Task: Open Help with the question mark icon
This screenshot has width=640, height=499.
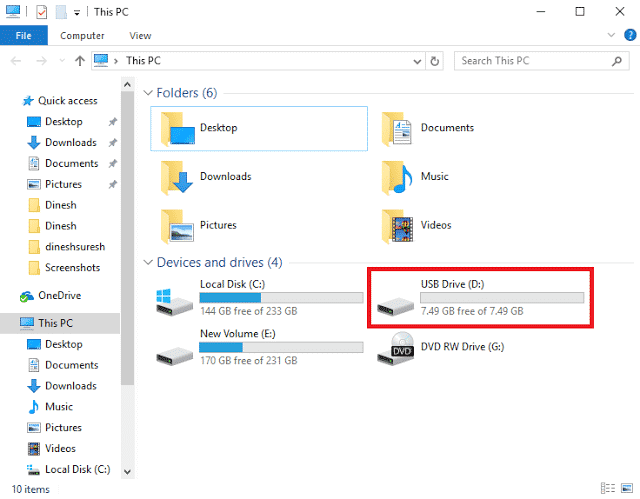Action: [x=630, y=35]
